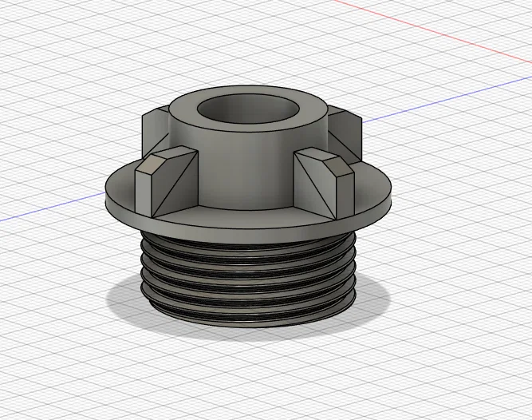Select the rear-right rib behind the hub
The width and height of the screenshot is (532, 420).
(345, 134)
